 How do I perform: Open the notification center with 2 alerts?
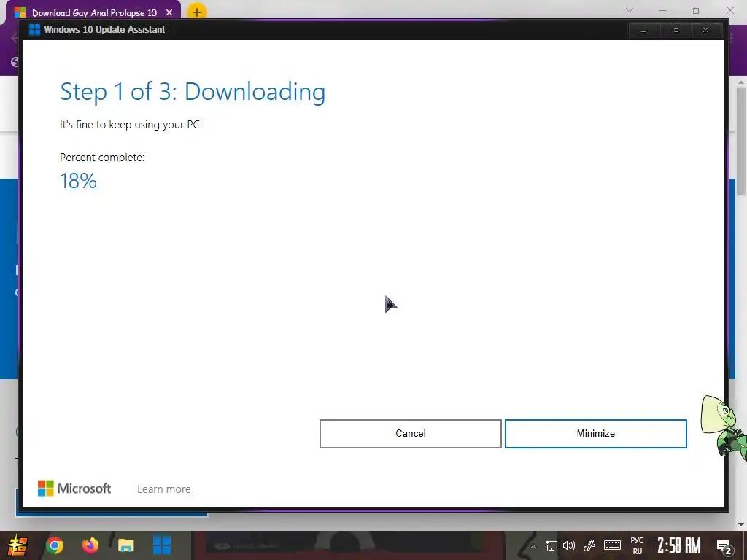click(724, 547)
